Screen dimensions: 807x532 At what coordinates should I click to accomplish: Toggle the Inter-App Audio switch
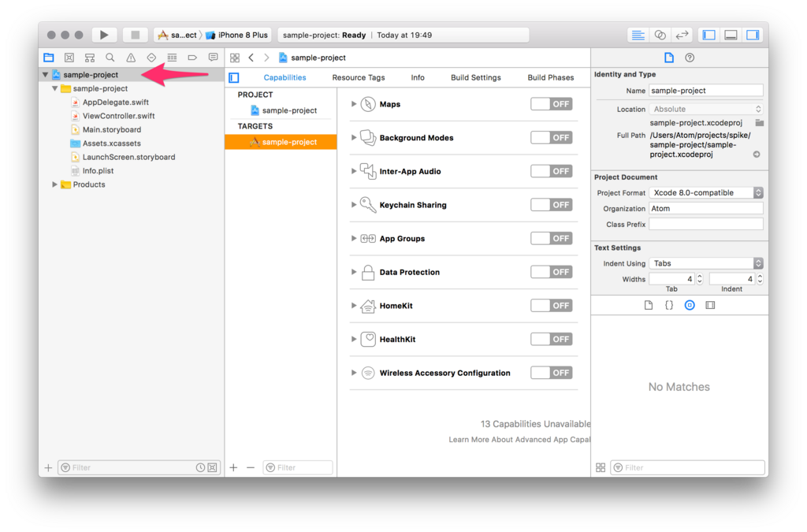tap(551, 171)
